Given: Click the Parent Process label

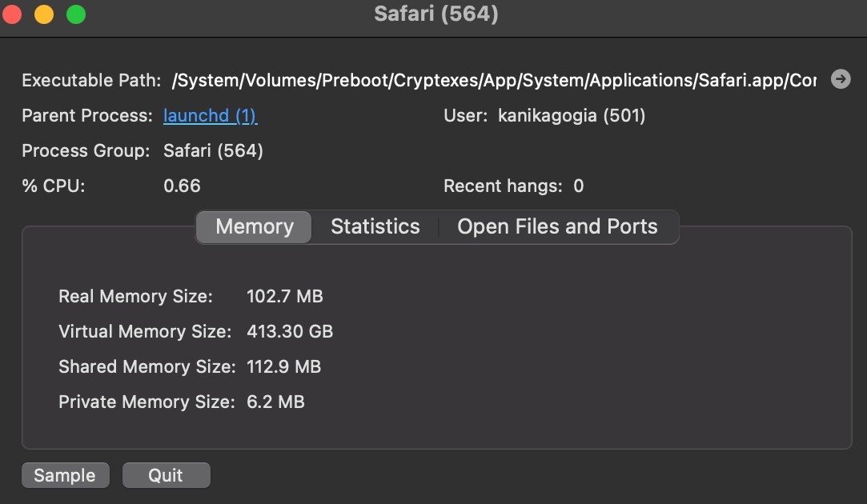Looking at the screenshot, I should tap(86, 115).
